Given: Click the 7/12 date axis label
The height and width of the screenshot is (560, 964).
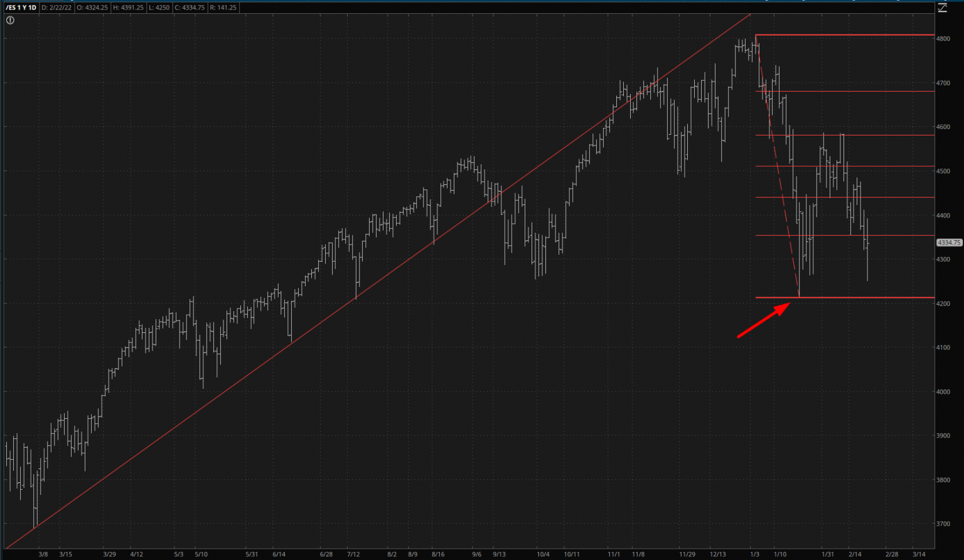Looking at the screenshot, I should point(353,554).
